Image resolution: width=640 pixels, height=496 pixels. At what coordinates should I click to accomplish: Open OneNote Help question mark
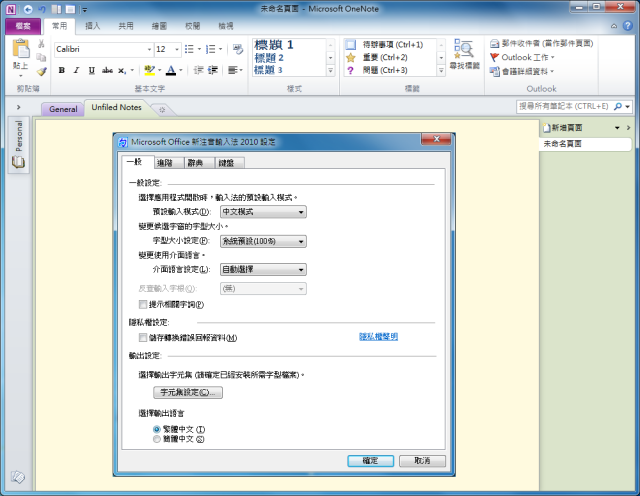click(x=628, y=26)
